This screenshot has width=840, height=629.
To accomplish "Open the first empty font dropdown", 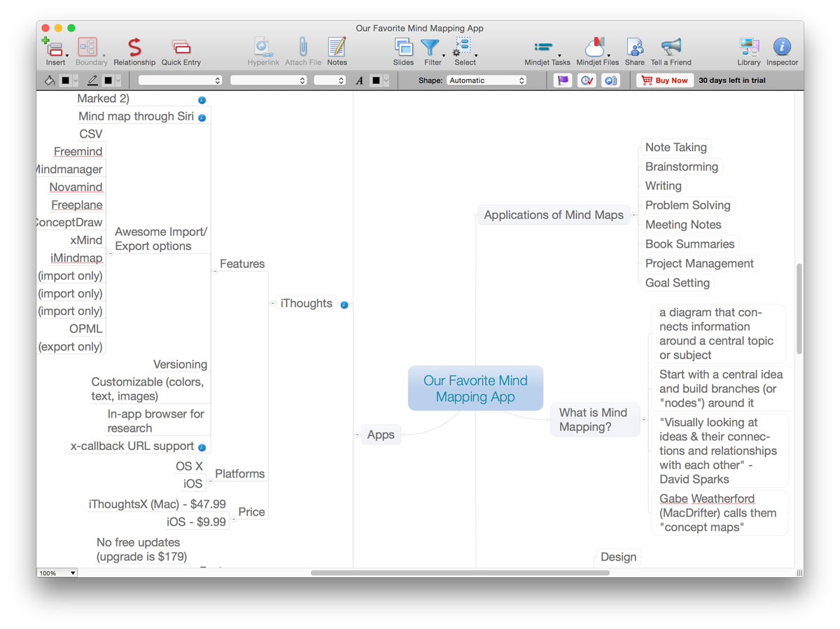I will point(180,80).
